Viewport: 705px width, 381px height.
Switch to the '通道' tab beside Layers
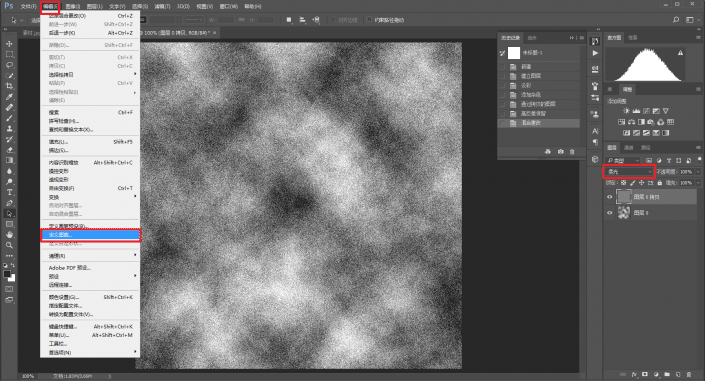(629, 148)
